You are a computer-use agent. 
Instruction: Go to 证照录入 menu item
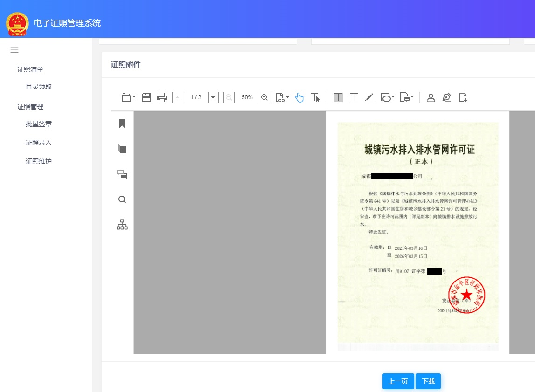point(39,143)
